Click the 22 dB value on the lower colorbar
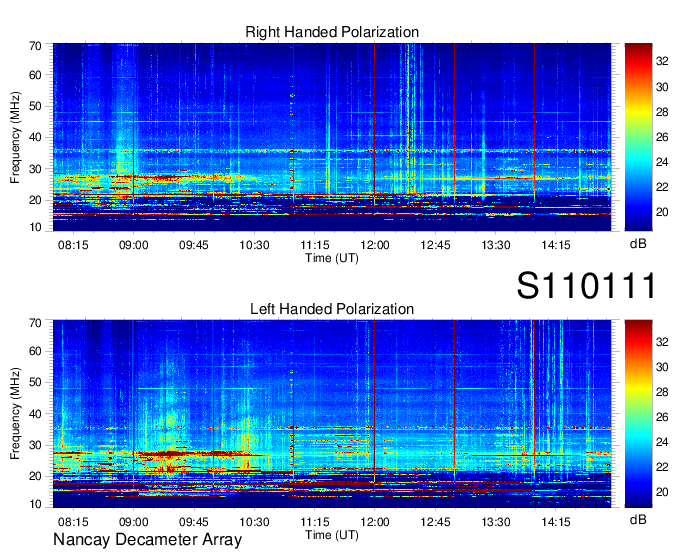The image size is (680, 552). coord(662,467)
